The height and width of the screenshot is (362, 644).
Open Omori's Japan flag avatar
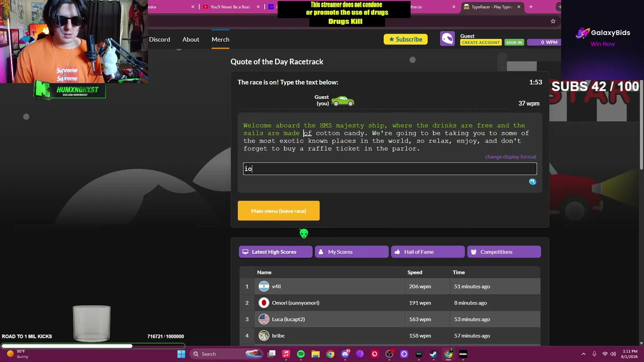coord(264,303)
